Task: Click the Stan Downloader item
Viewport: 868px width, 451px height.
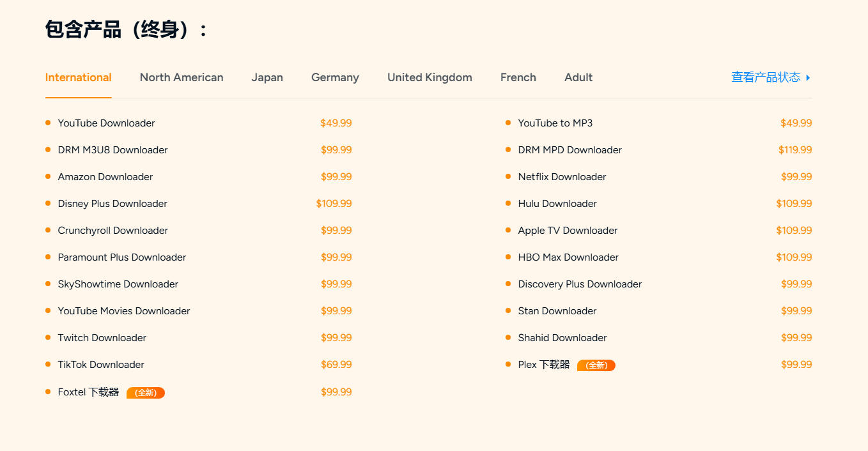Action: (x=557, y=311)
